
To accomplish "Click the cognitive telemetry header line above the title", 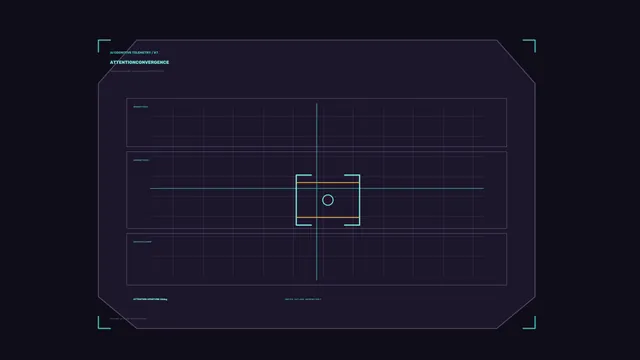I will [134, 53].
